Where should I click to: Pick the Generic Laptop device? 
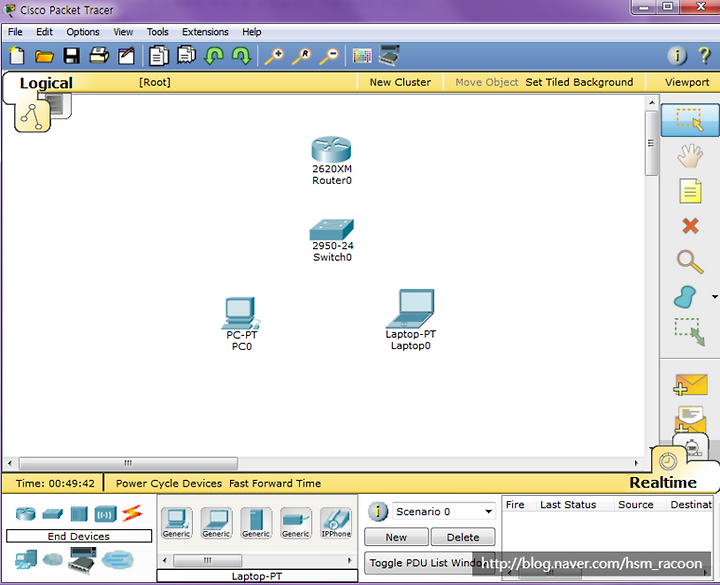216,523
